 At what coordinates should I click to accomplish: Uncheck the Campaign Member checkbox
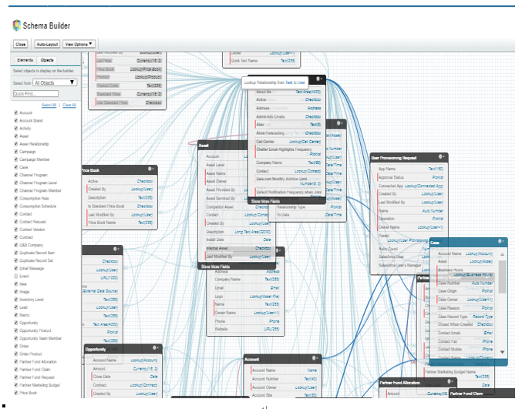[x=16, y=159]
